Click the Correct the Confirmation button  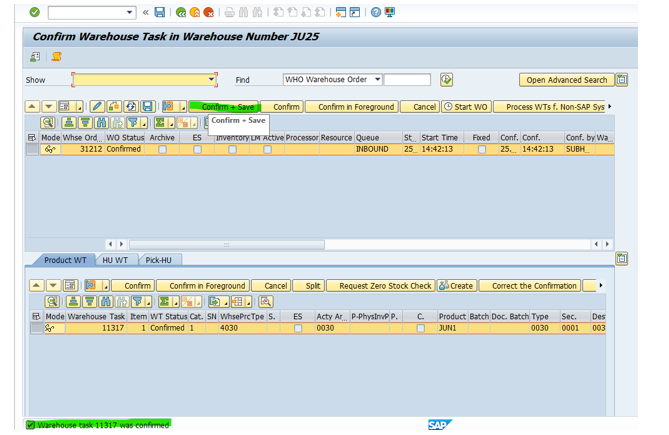click(530, 286)
